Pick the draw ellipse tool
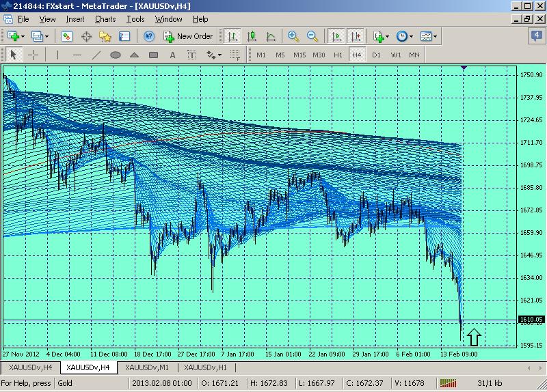Image resolution: width=547 pixels, height=392 pixels. (x=116, y=55)
